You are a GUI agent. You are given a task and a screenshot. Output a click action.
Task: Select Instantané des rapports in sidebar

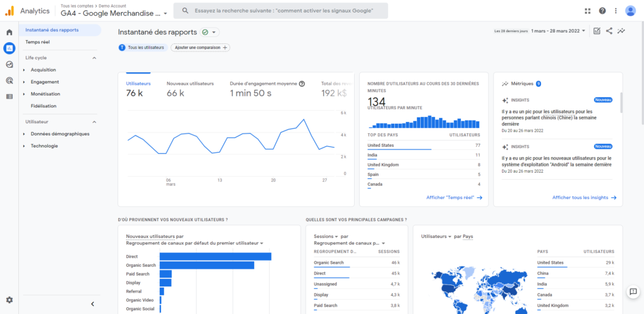[x=60, y=30]
